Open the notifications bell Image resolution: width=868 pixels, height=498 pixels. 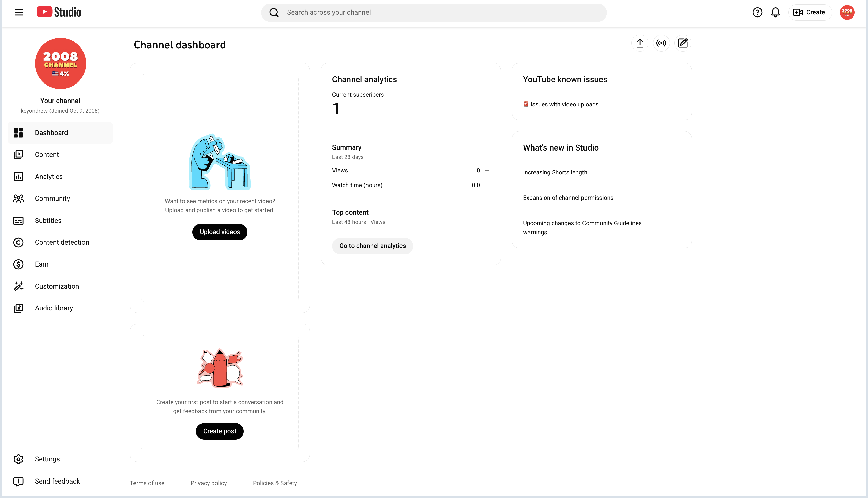(775, 12)
